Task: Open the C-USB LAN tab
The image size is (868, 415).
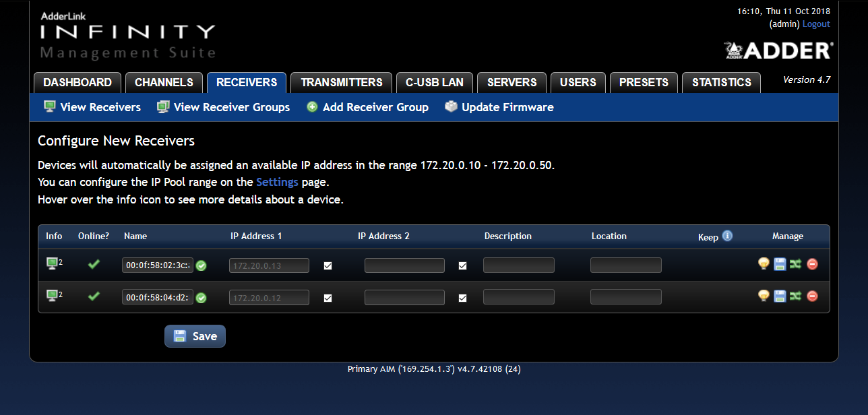Action: click(x=435, y=82)
